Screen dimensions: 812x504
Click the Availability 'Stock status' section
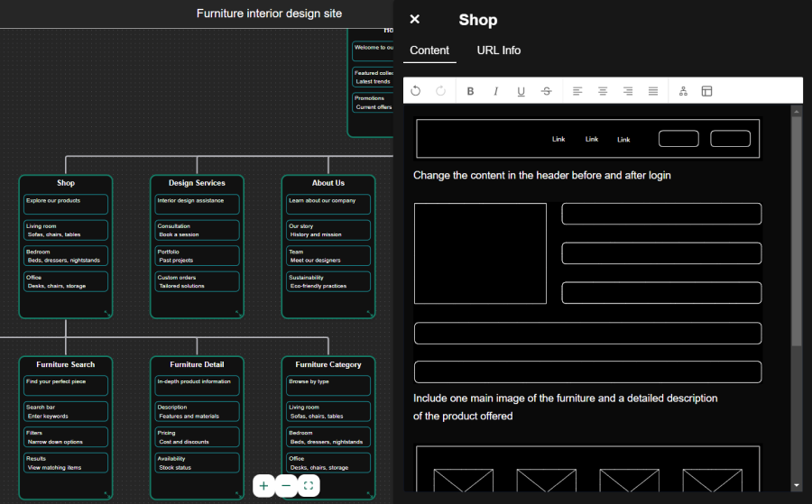[x=197, y=463]
